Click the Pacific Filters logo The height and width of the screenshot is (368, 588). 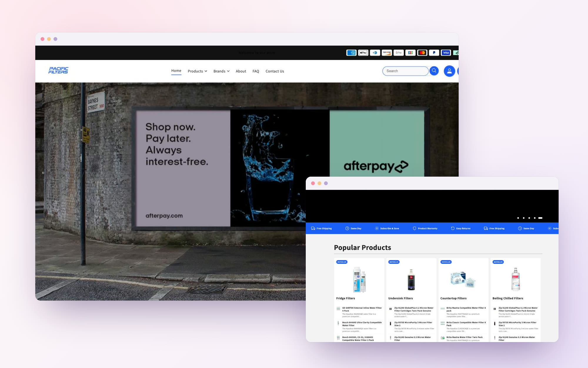58,70
